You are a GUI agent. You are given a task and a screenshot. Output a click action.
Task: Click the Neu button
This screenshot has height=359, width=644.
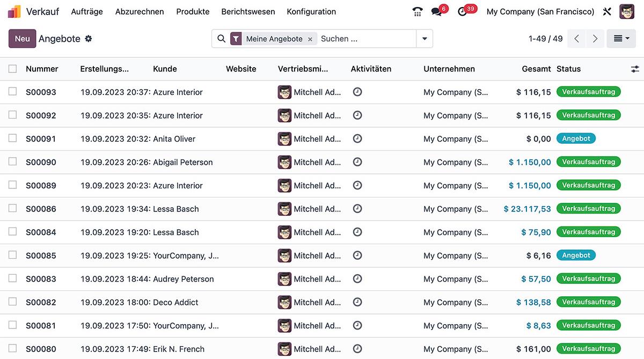[23, 39]
